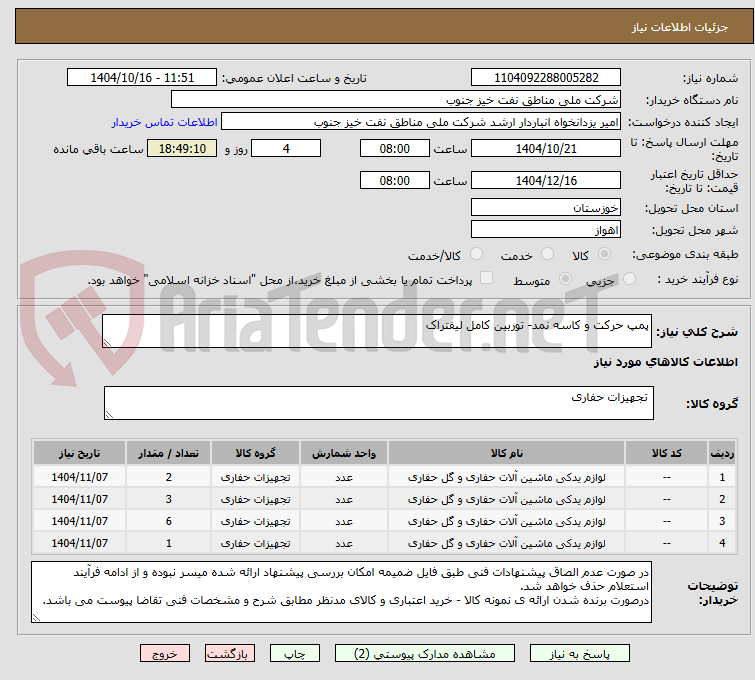This screenshot has width=755, height=680.
Task: Click the اطلاعات کالاهای مورد نیاز heading
Action: [x=665, y=362]
